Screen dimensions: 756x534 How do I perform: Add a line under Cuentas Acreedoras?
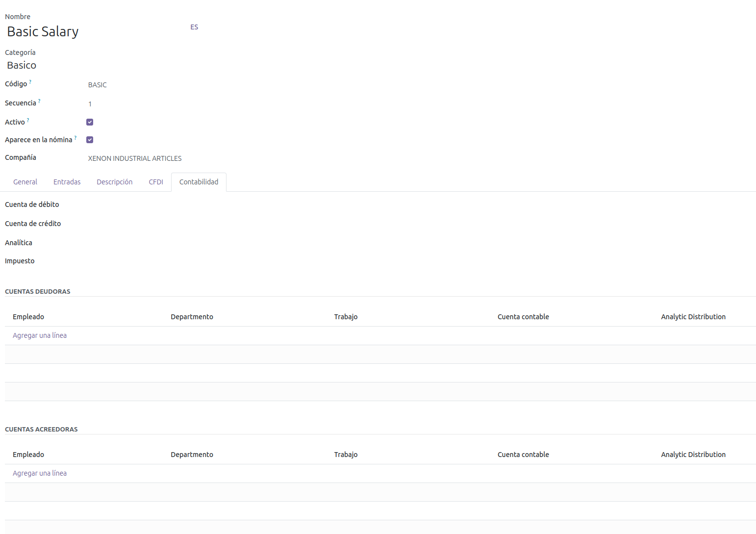pos(40,473)
